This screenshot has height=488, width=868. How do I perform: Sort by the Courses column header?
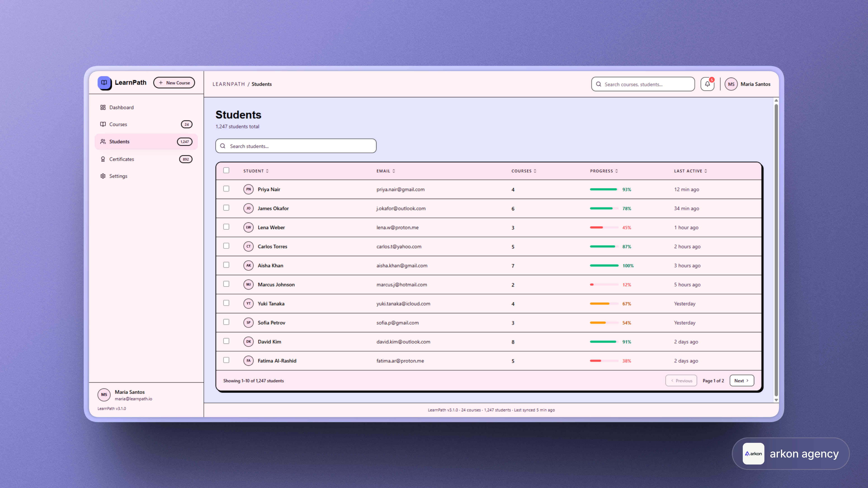524,171
